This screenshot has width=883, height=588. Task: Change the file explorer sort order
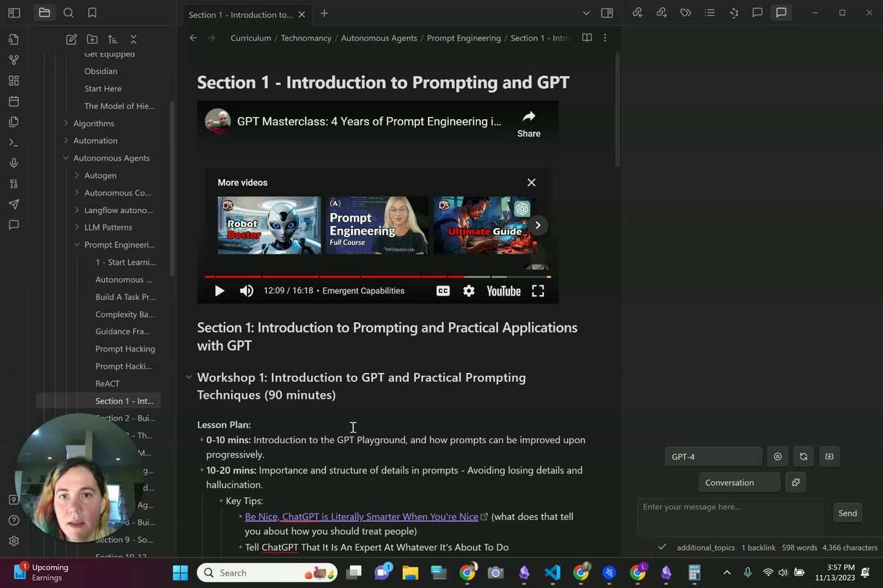click(x=112, y=39)
